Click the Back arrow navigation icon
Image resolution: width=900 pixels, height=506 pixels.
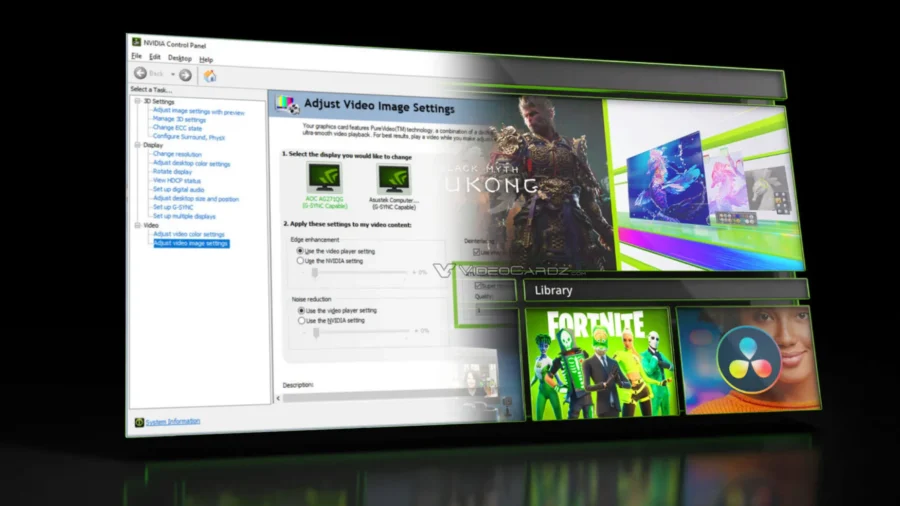(140, 73)
